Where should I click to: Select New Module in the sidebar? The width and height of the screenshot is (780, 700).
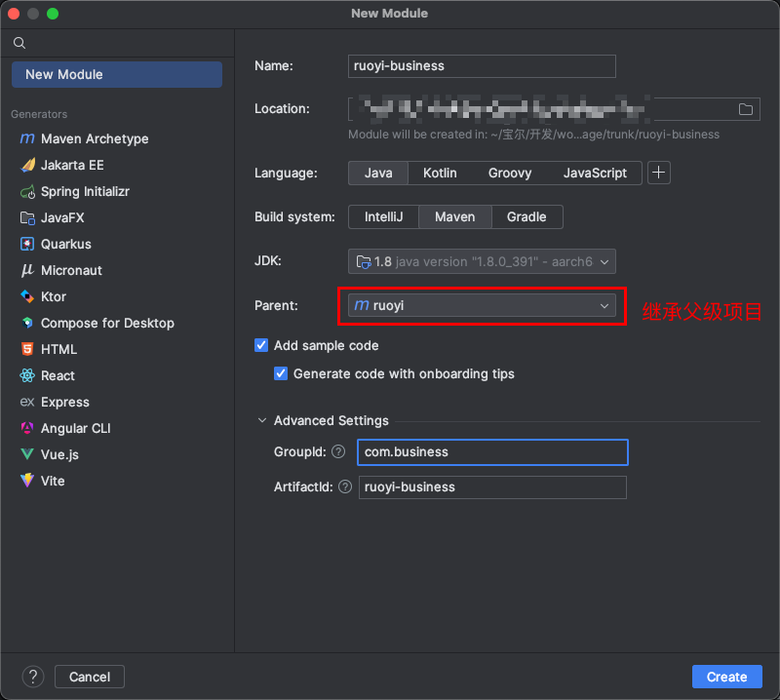click(116, 74)
